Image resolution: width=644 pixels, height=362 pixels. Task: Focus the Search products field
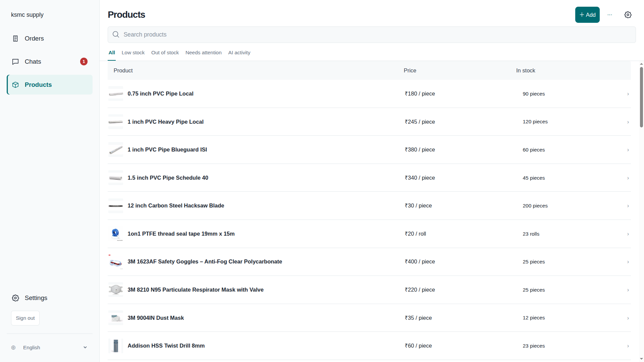[372, 35]
